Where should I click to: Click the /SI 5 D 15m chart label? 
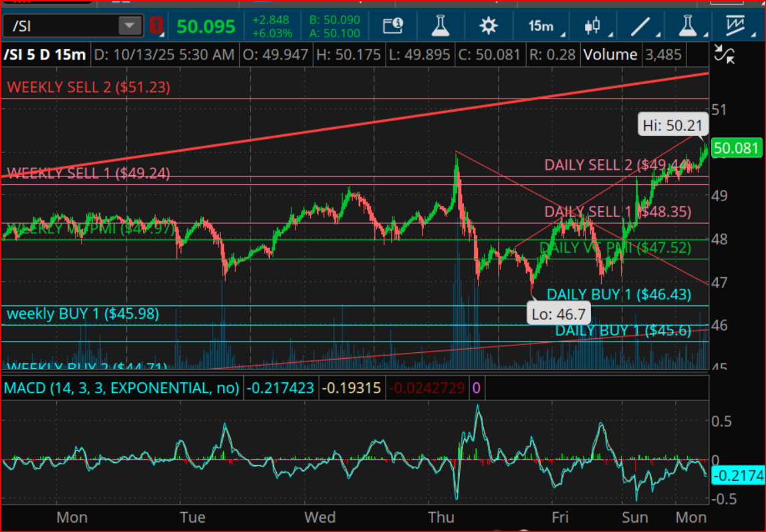[x=45, y=54]
